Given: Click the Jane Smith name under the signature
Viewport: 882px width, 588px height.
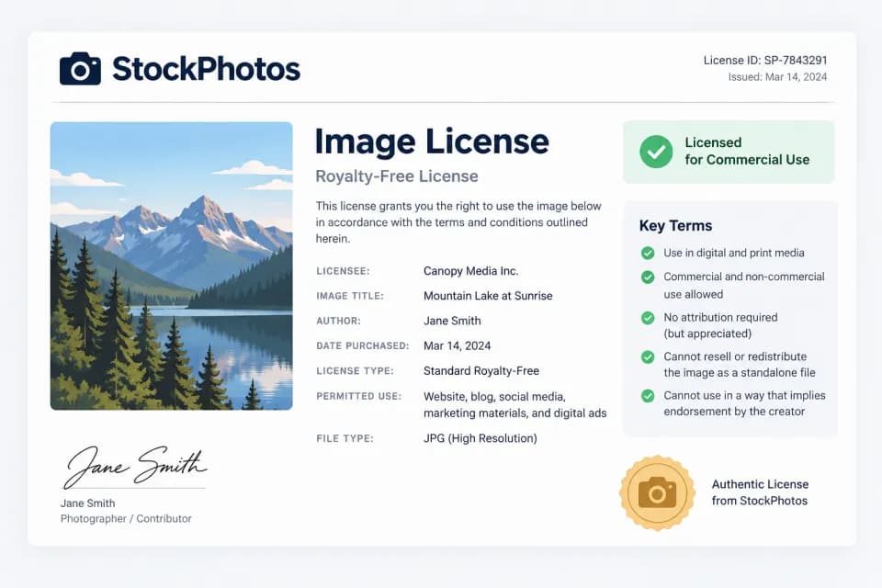Looking at the screenshot, I should (88, 503).
